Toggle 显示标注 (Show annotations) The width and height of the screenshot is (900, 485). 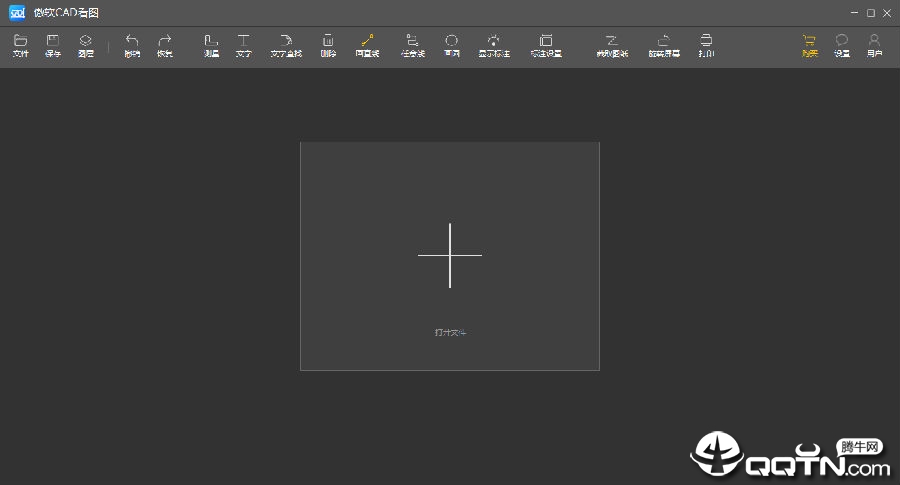494,46
